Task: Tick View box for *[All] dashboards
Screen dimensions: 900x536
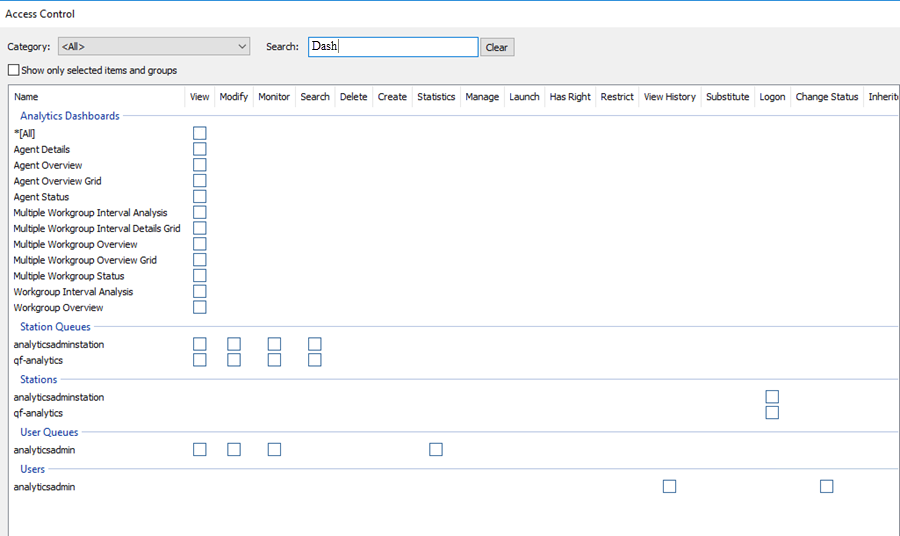Action: click(200, 133)
